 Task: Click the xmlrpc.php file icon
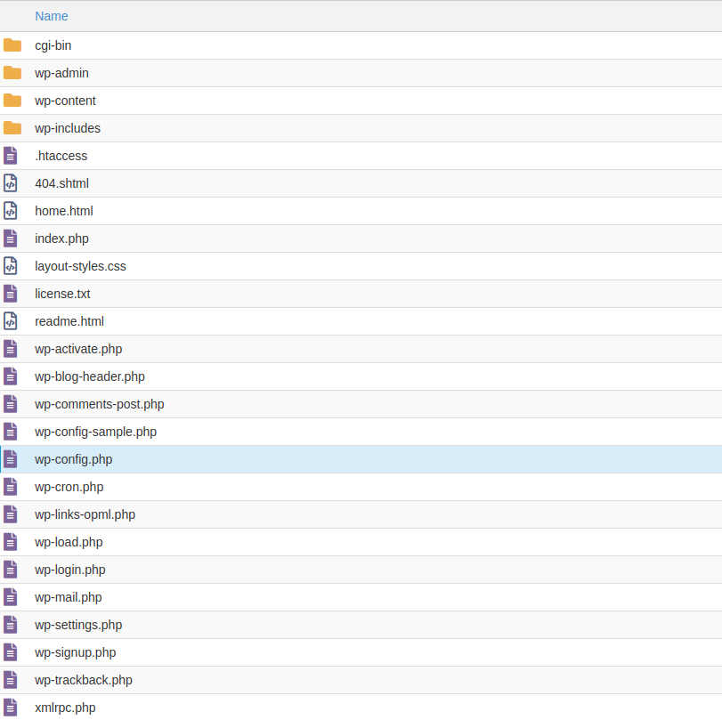11,708
